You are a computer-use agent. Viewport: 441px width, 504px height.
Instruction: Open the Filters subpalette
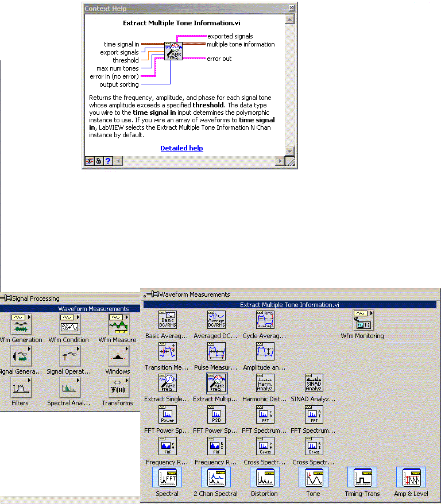(x=21, y=387)
